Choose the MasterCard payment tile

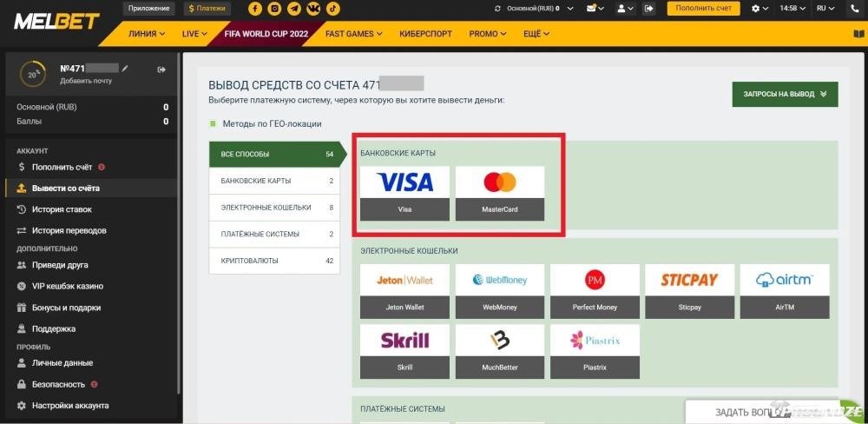point(500,193)
